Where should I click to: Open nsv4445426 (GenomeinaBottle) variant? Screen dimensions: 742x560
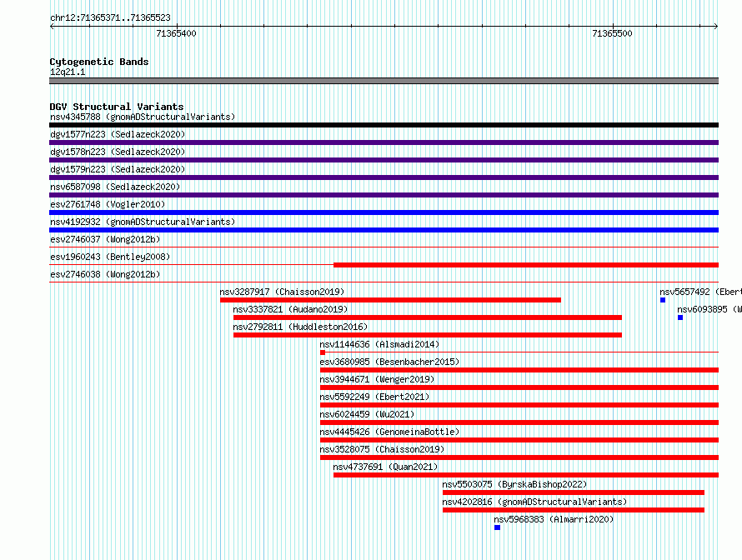point(389,432)
